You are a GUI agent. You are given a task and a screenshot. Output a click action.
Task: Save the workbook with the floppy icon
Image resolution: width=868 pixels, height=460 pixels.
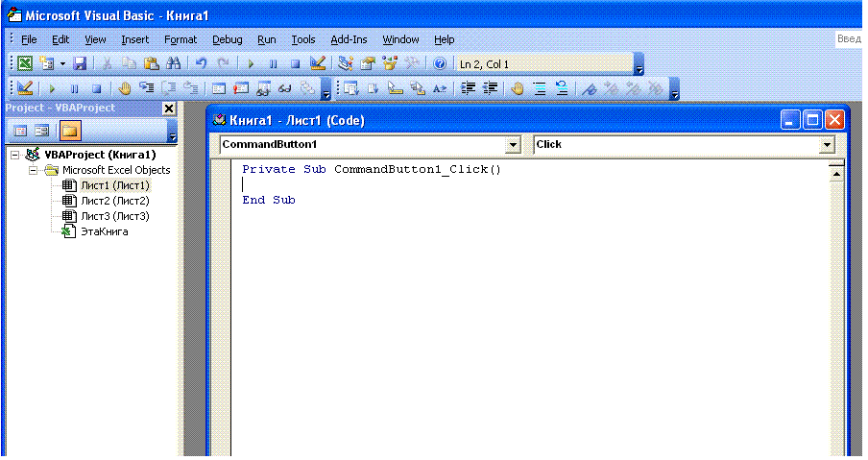[80, 63]
